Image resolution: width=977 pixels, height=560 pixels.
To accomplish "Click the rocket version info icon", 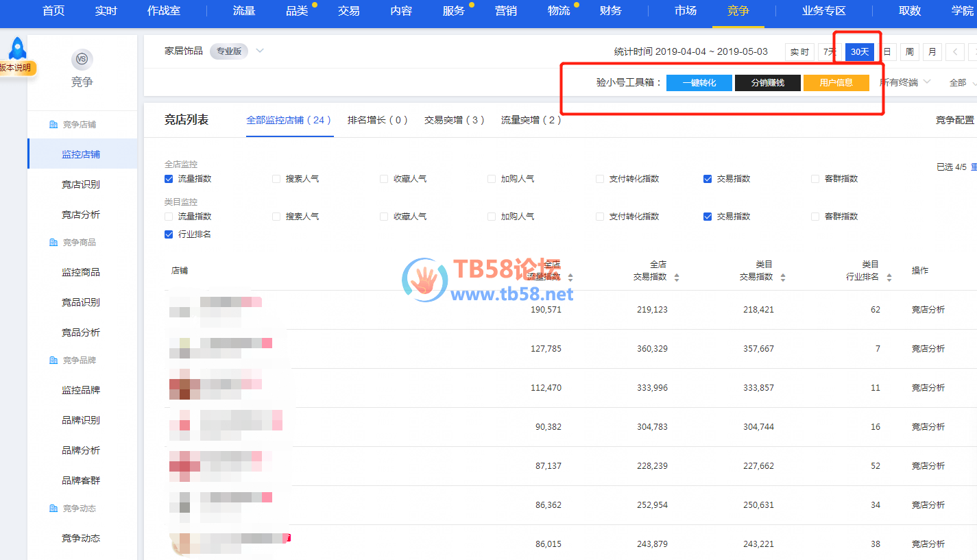I will pyautogui.click(x=17, y=49).
